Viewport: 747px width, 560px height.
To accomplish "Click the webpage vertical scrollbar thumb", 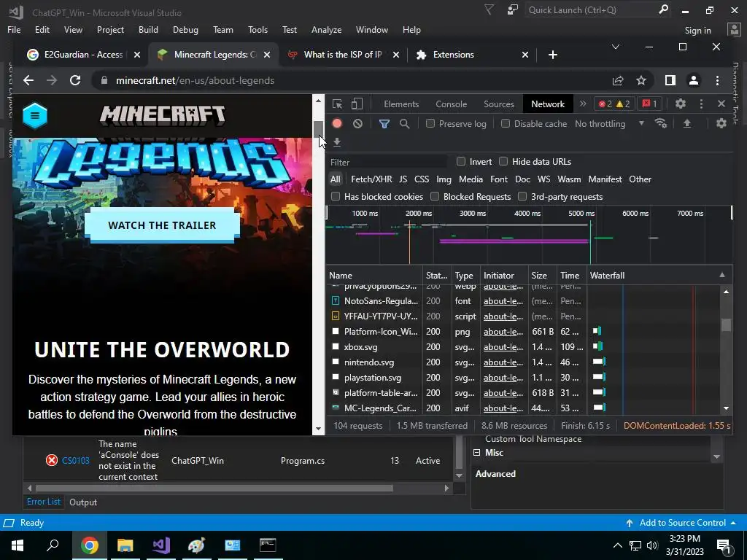I will [318, 130].
